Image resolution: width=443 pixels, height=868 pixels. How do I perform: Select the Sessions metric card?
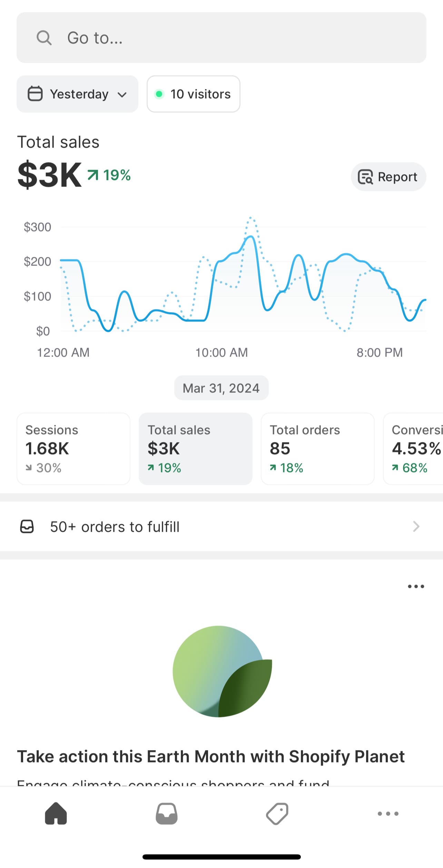[73, 449]
